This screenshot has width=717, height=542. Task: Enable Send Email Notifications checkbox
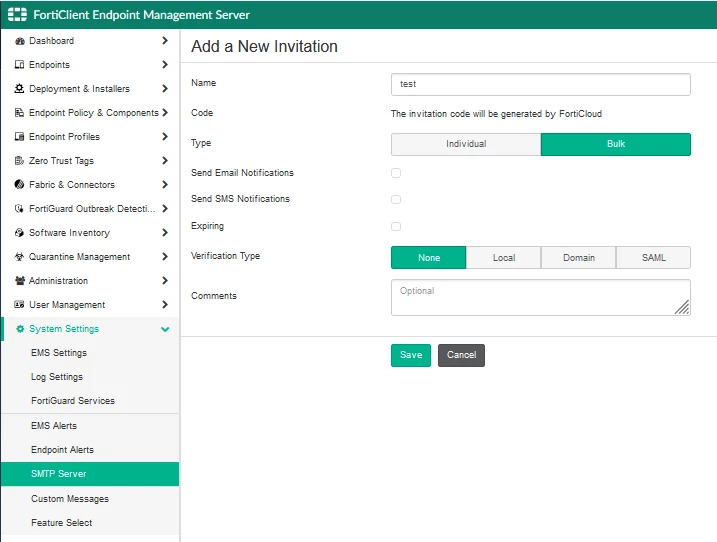click(x=396, y=173)
